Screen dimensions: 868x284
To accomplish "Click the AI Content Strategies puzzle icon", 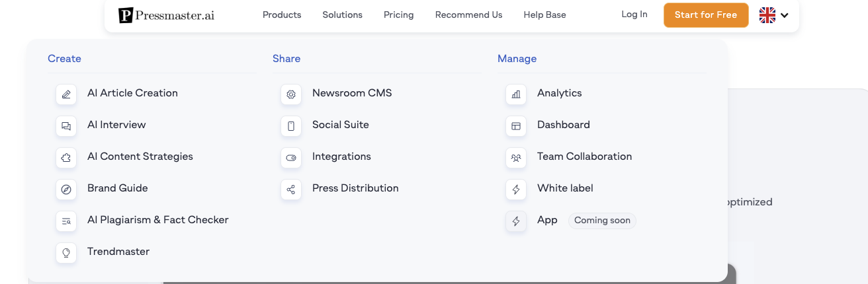I will pos(66,158).
